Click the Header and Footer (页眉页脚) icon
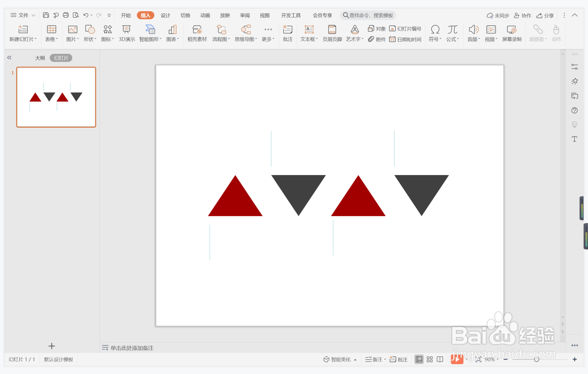The width and height of the screenshot is (588, 374). click(332, 33)
